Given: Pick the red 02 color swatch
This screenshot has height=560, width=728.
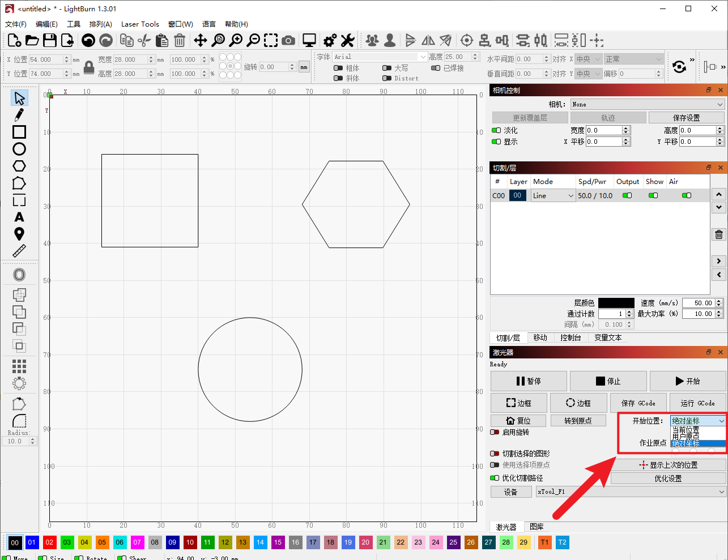Looking at the screenshot, I should coord(49,542).
